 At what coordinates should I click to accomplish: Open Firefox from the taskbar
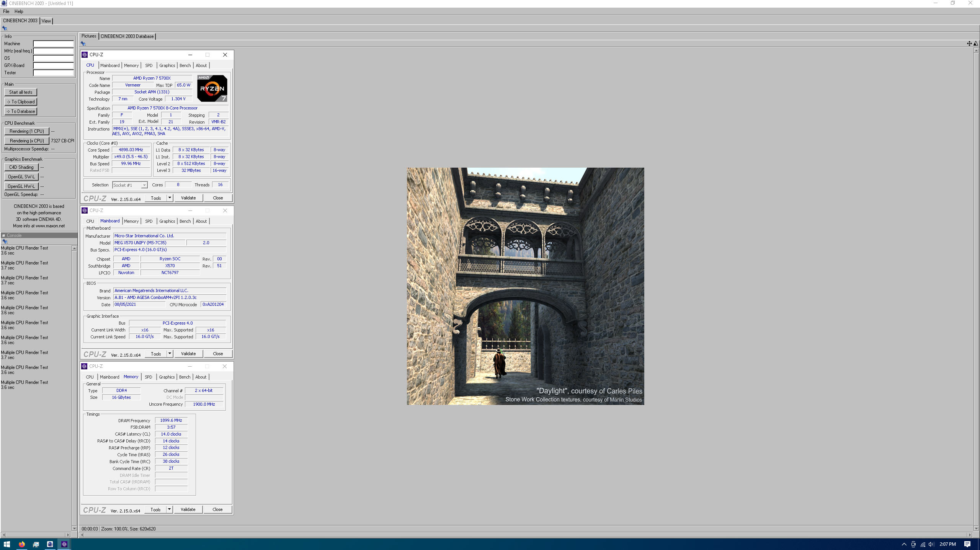21,544
